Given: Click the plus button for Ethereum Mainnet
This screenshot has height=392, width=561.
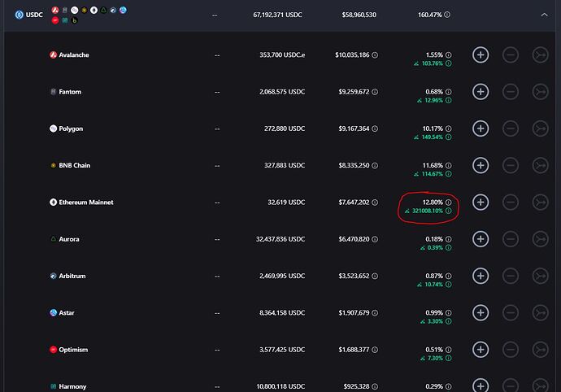Looking at the screenshot, I should [x=481, y=203].
